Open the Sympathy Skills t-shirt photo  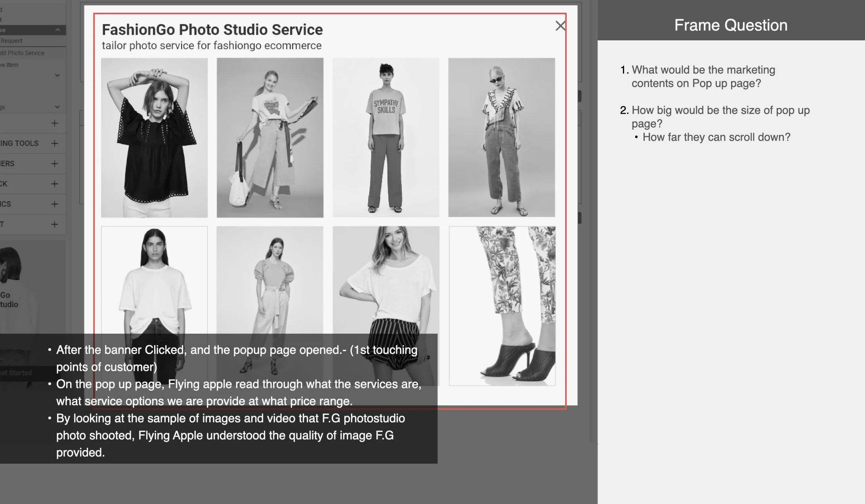click(386, 137)
